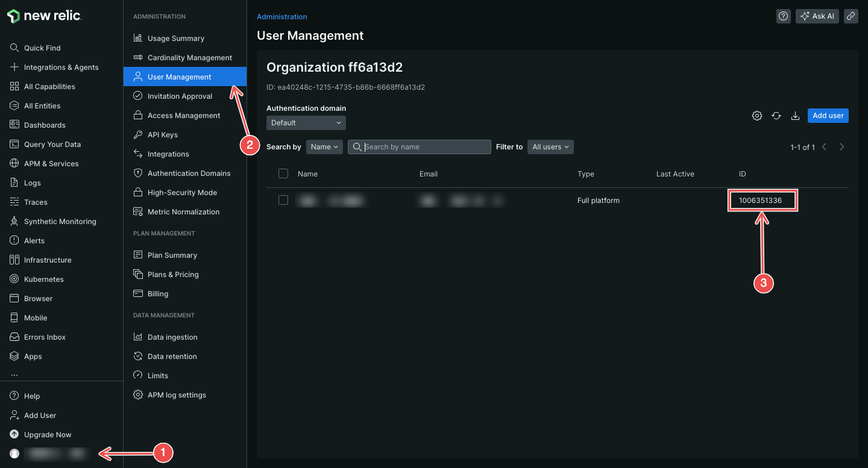Screen dimensions: 868x468
Task: Open Quick Find search in the sidebar
Action: click(42, 48)
